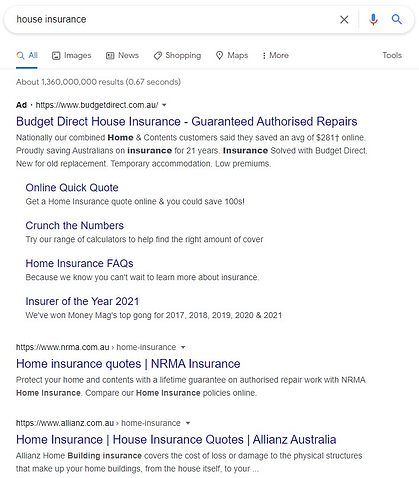419x478 pixels.
Task: Clear the search box with X icon
Action: coord(344,20)
